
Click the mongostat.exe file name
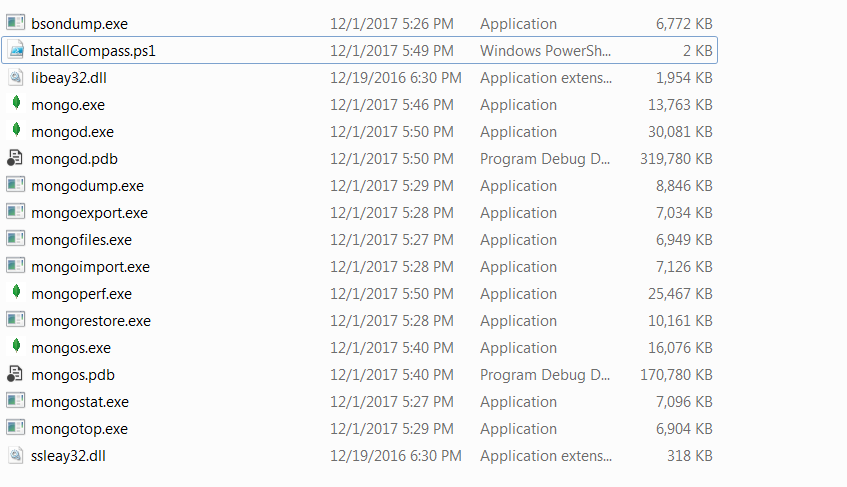point(80,401)
